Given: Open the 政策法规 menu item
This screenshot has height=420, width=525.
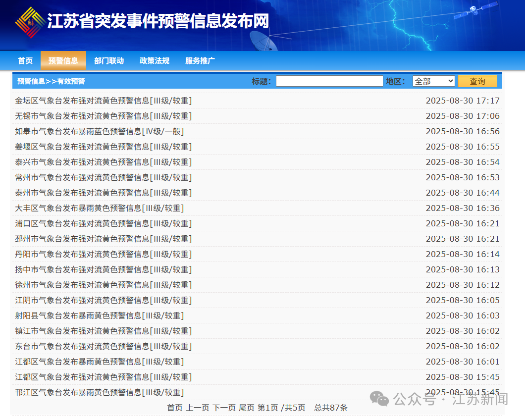Looking at the screenshot, I should tap(154, 60).
